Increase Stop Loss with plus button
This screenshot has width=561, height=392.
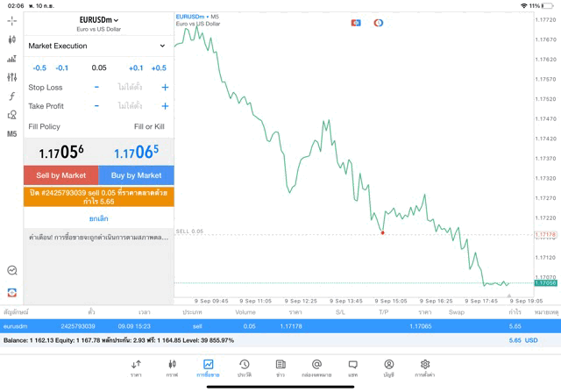[x=165, y=88]
